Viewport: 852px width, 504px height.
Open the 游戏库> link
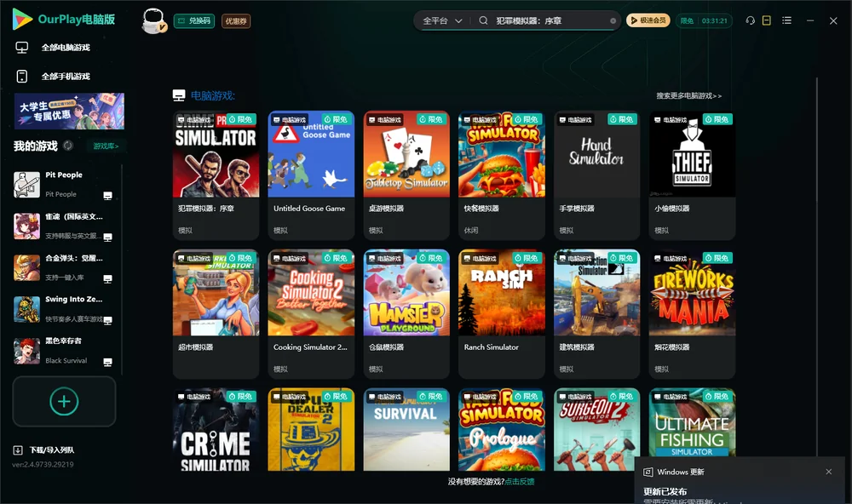[x=106, y=146]
